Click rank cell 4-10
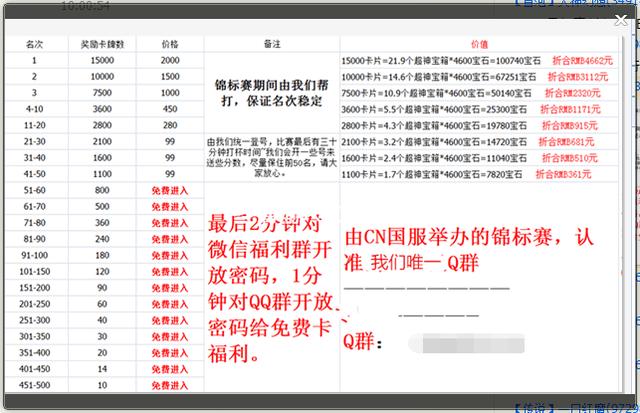Viewport: 640px width, 413px height. click(34, 109)
